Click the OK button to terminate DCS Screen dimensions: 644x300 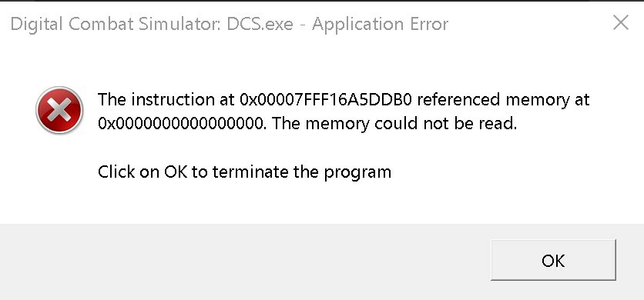[553, 260]
